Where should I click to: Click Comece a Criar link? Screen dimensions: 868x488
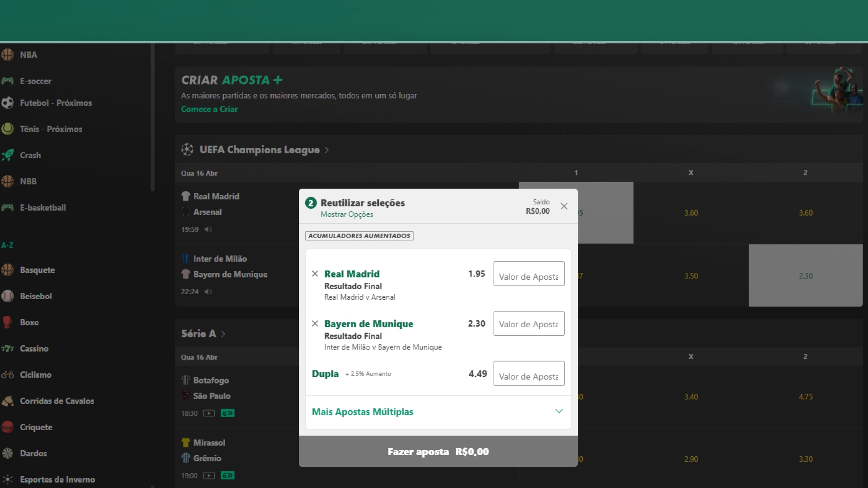point(209,109)
